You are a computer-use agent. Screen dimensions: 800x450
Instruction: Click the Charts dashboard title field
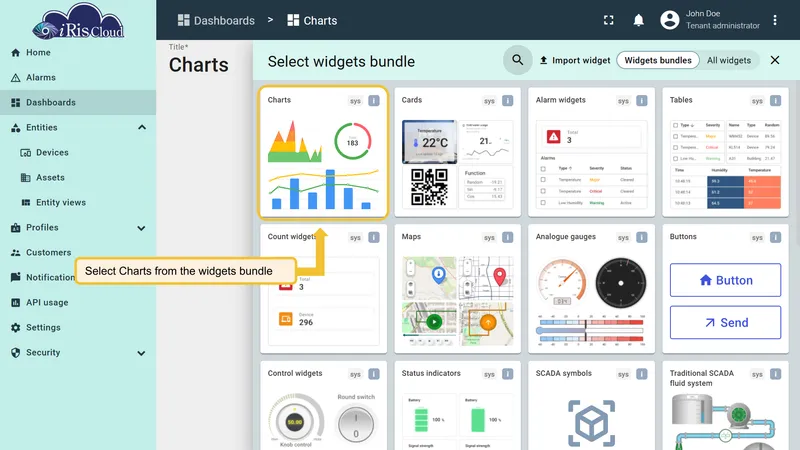coord(199,65)
